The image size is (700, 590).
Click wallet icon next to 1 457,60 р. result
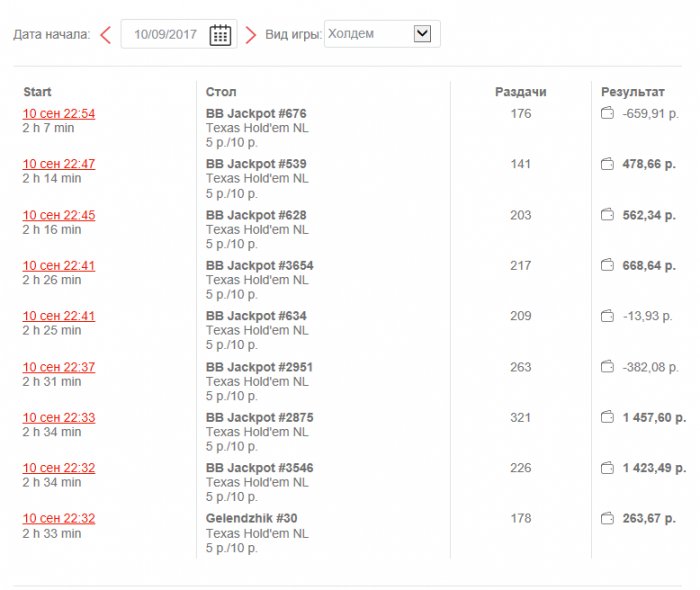(606, 417)
